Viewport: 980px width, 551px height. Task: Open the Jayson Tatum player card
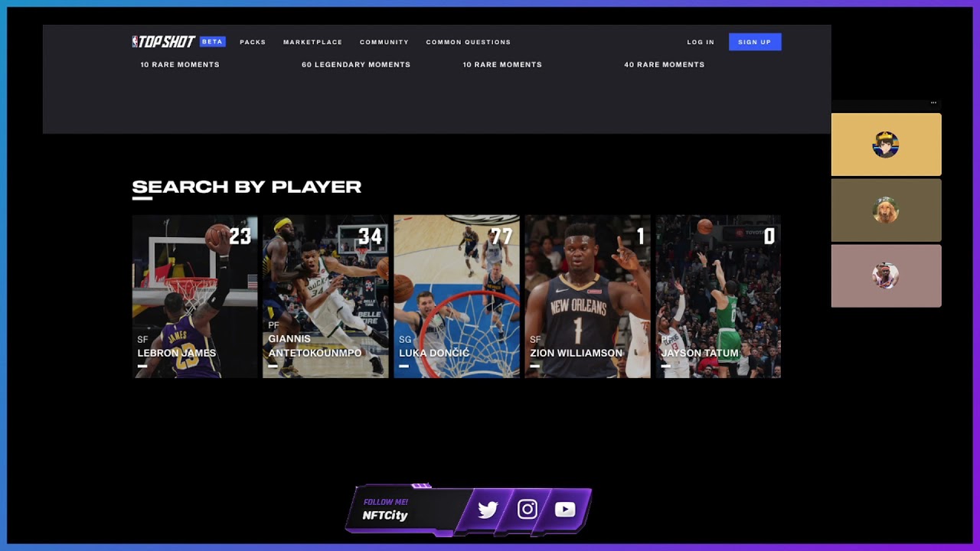pos(718,296)
